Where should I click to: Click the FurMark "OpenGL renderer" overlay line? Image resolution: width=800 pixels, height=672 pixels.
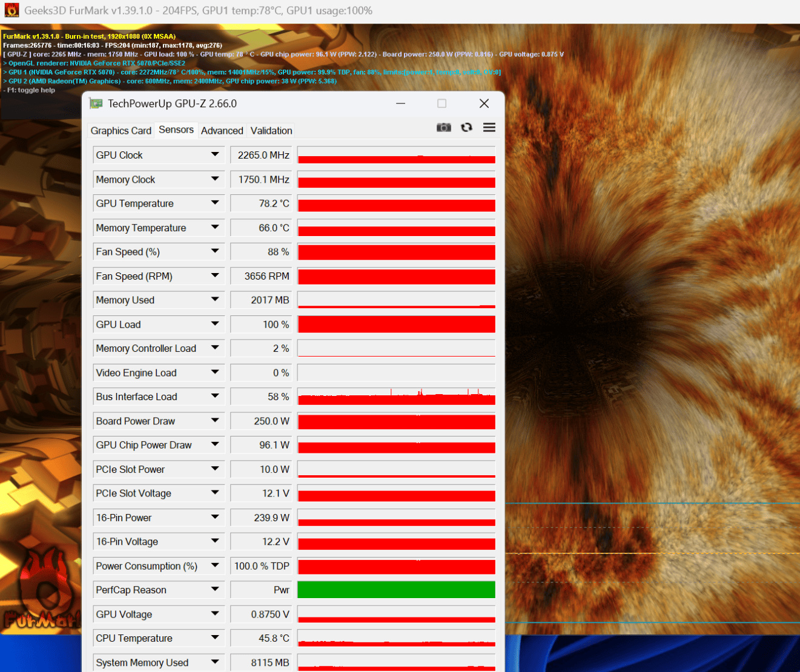pyautogui.click(x=94, y=63)
